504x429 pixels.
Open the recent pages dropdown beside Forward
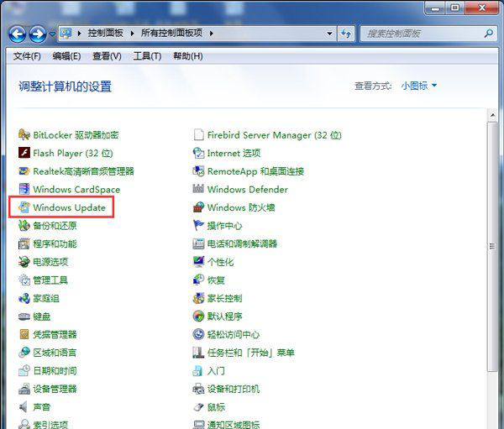click(52, 34)
